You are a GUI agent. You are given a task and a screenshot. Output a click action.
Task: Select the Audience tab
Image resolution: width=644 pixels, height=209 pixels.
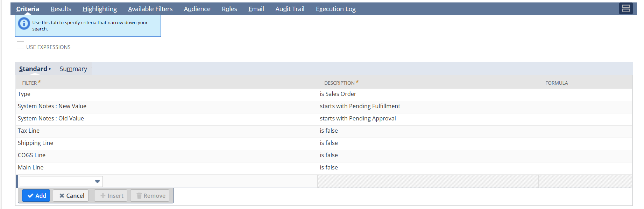click(197, 9)
